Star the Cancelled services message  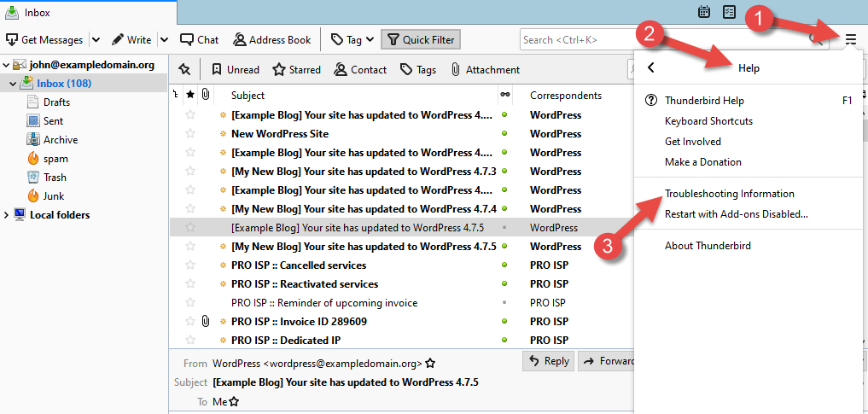click(190, 265)
